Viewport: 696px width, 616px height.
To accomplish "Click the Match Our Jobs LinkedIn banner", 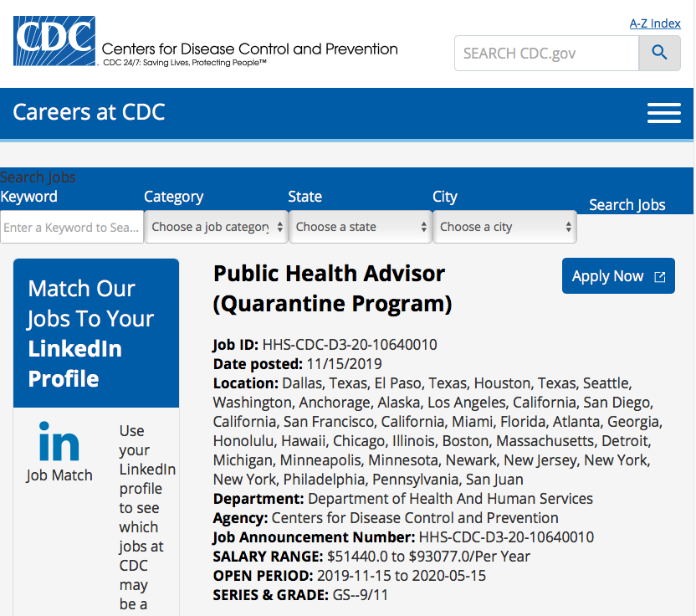I will (x=95, y=333).
